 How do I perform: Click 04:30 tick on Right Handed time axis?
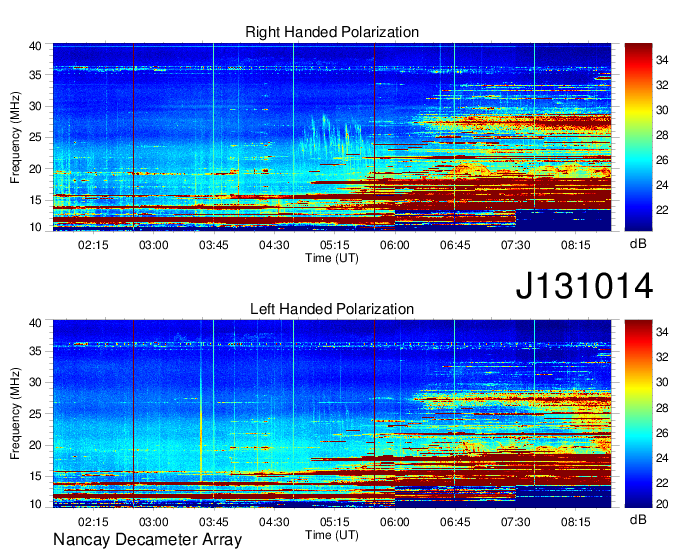click(274, 245)
